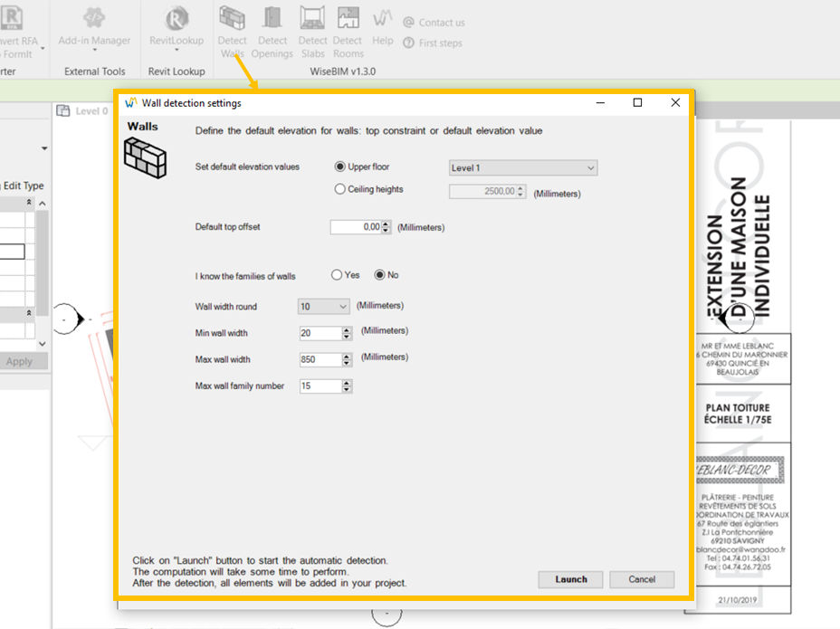This screenshot has width=840, height=629.
Task: Click the ceiling height 2500,00 field
Action: (482, 191)
